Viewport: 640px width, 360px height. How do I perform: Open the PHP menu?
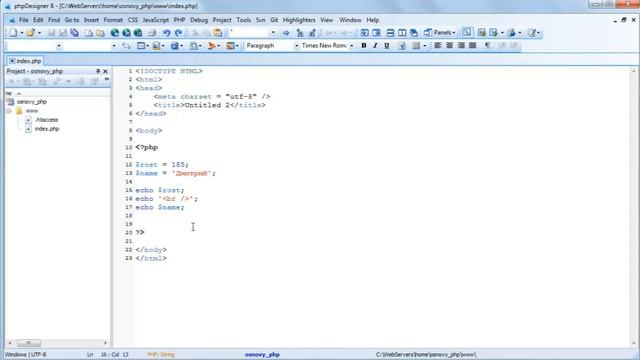point(179,20)
